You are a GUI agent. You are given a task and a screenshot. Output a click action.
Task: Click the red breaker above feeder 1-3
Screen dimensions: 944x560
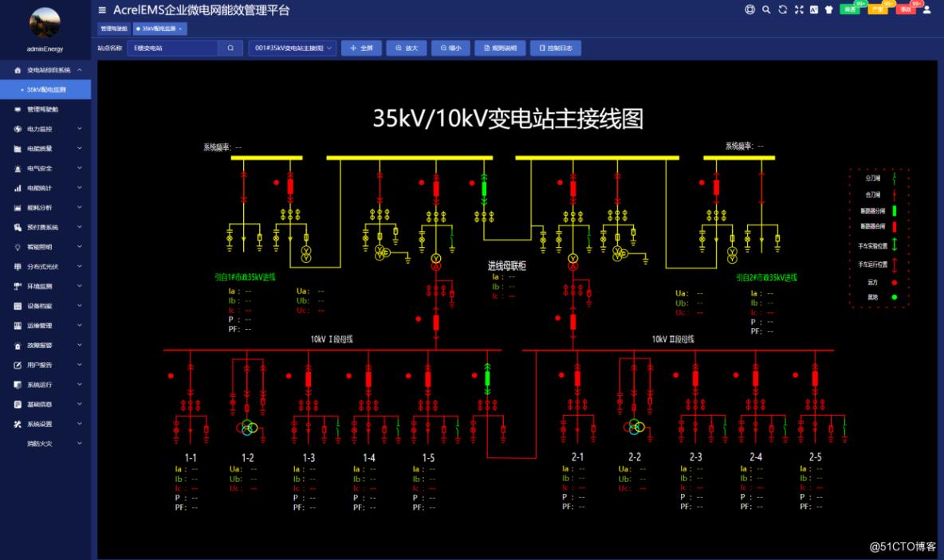pyautogui.click(x=309, y=379)
